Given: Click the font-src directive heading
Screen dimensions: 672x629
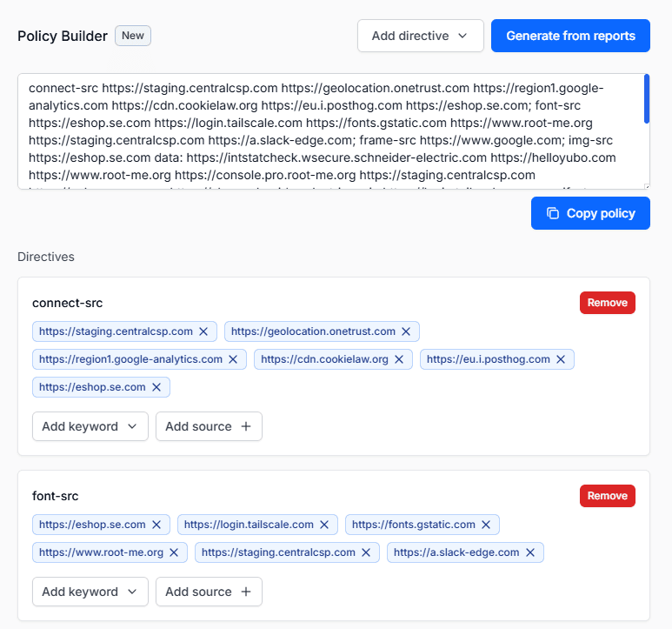Looking at the screenshot, I should (56, 496).
